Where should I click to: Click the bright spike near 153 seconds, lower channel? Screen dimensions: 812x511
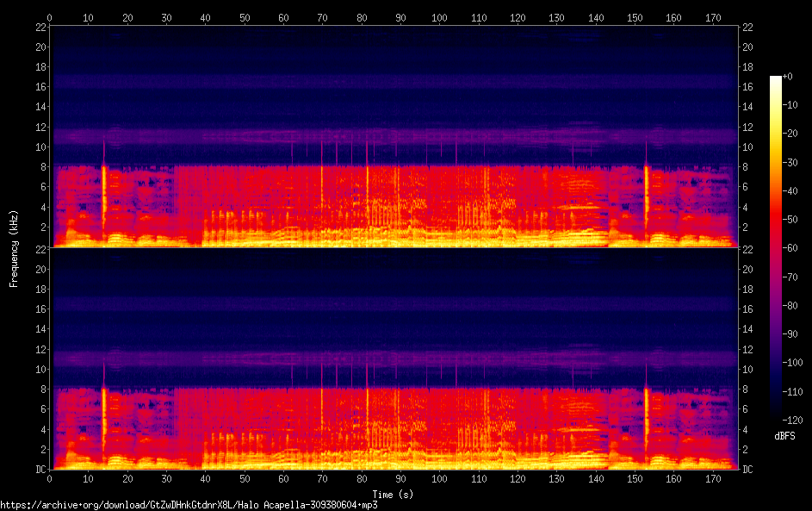point(646,422)
